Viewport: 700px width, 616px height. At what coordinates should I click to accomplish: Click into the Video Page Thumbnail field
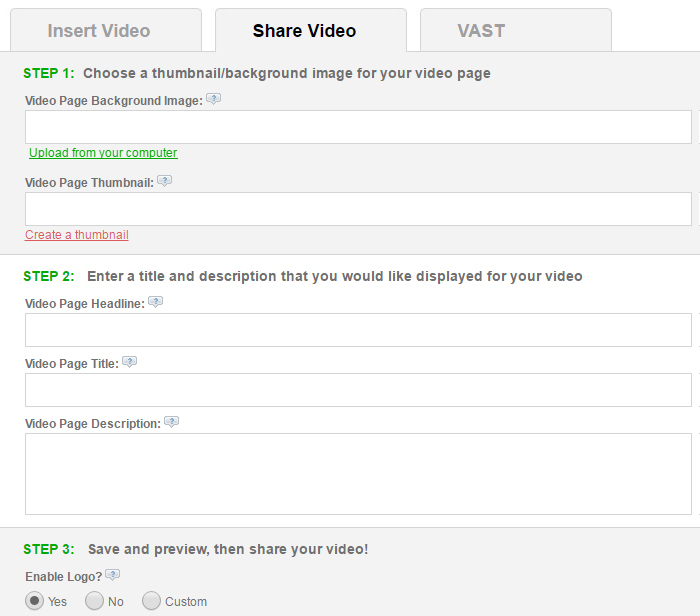[358, 209]
